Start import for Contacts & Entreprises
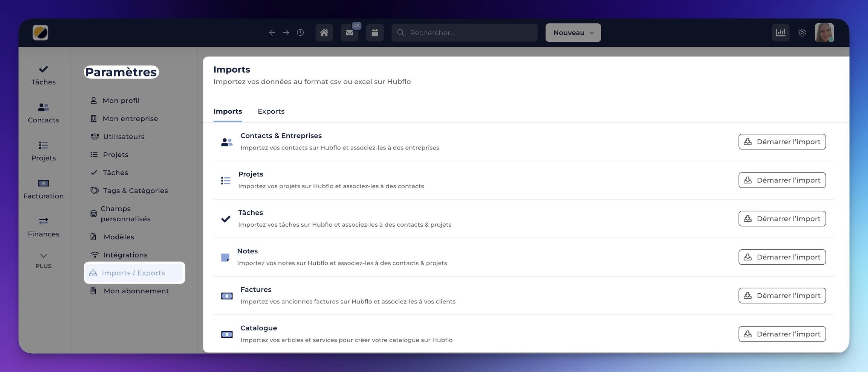The width and height of the screenshot is (868, 372). (x=782, y=142)
